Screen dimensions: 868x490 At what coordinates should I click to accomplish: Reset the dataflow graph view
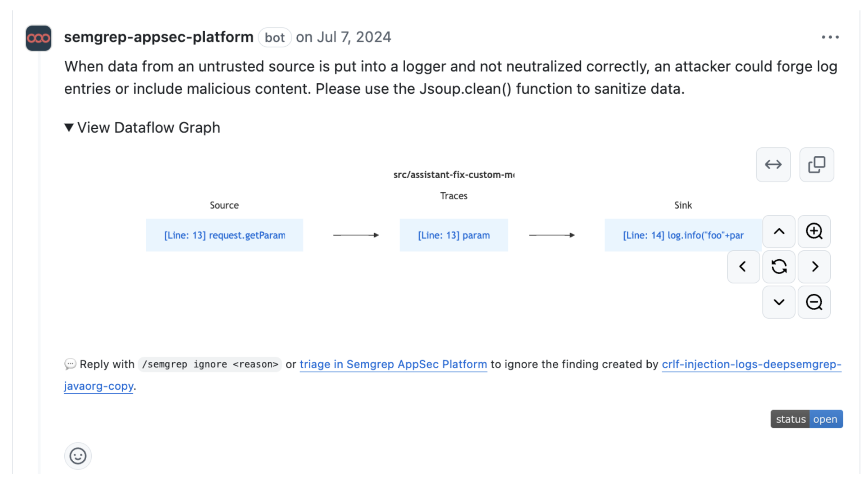pos(779,267)
